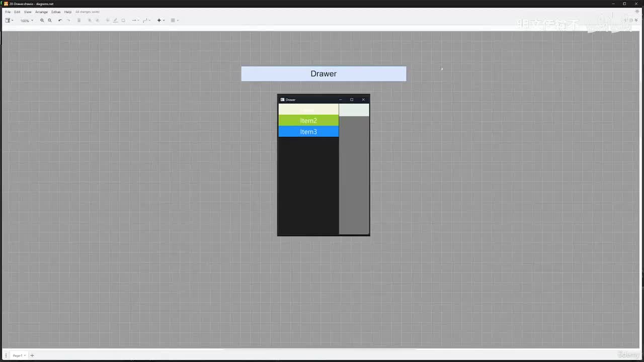
Task: Zoom out of the diagram canvas
Action: point(50,21)
